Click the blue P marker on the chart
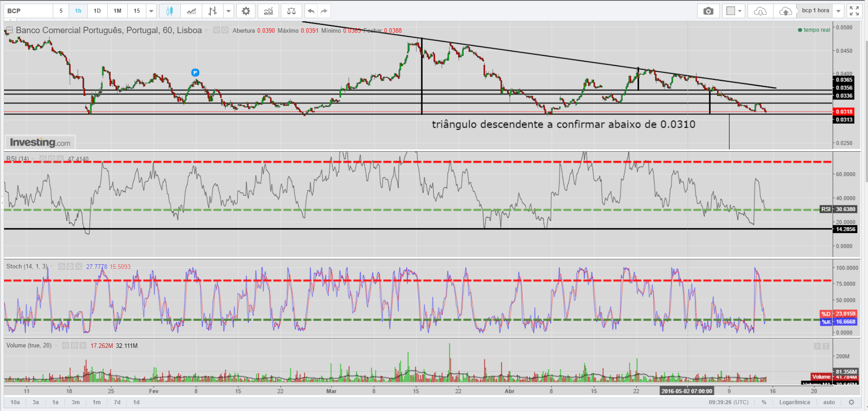The height and width of the screenshot is (411, 868). click(x=195, y=72)
